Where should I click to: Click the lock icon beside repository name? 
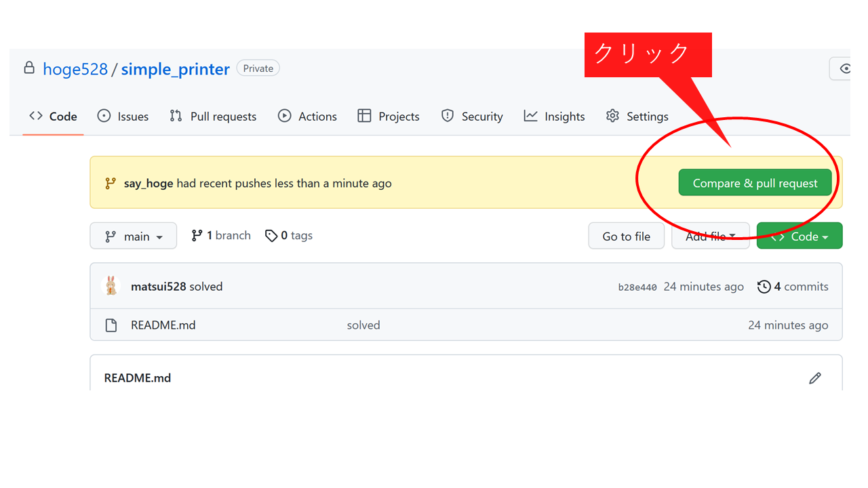point(29,68)
